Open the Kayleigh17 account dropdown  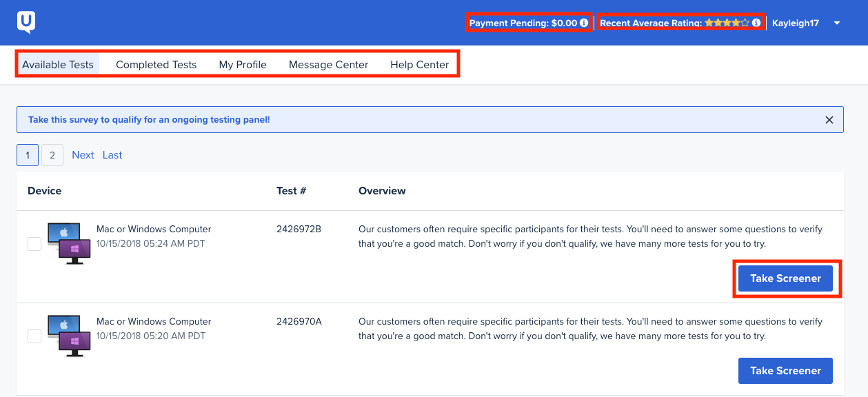(x=796, y=23)
